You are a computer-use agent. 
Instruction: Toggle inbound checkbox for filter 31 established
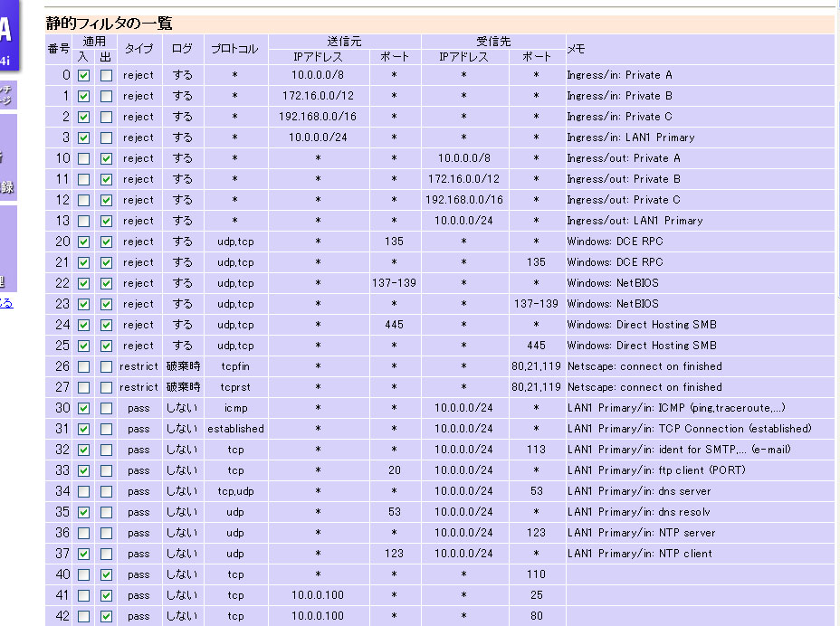(x=83, y=429)
